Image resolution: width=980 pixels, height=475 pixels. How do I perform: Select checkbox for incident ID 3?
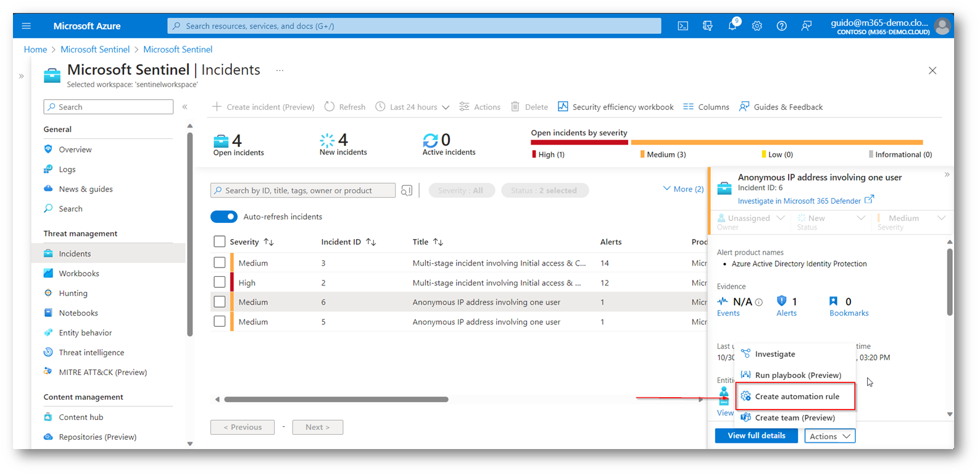pyautogui.click(x=219, y=263)
